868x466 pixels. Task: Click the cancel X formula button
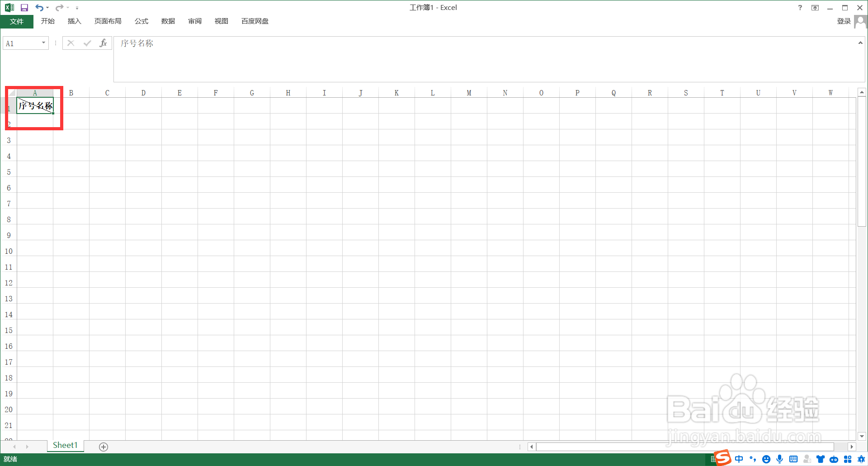click(71, 43)
